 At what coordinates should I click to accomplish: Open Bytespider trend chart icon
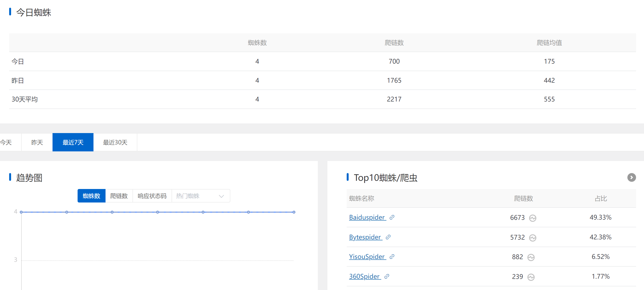click(532, 238)
